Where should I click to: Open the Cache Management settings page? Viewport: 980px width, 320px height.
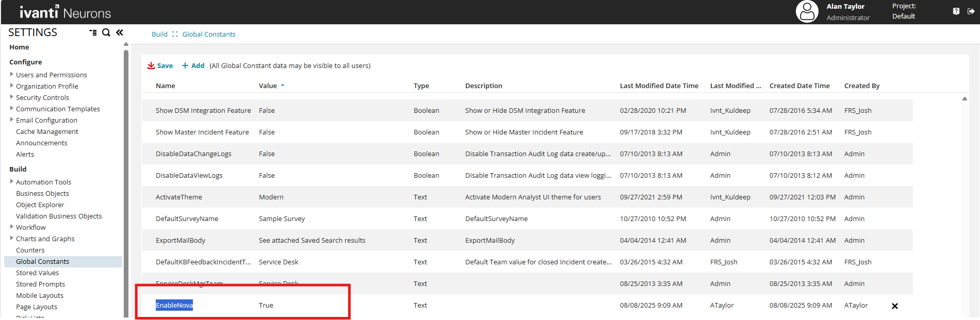(47, 132)
